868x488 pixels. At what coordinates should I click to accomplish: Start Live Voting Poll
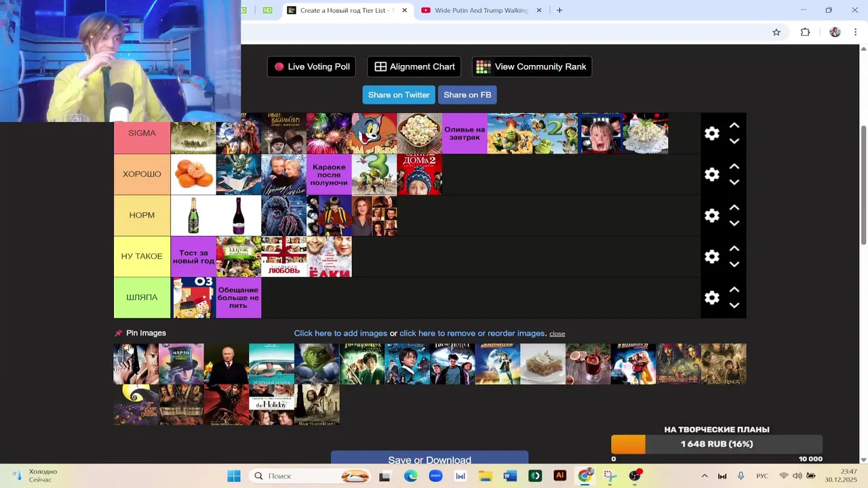click(312, 66)
